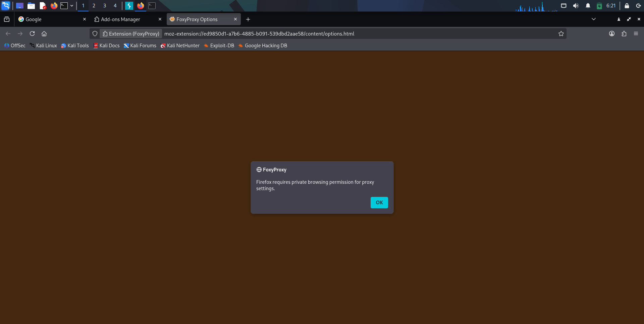This screenshot has height=324, width=644.
Task: Expand the terminal launcher dropdown arrow
Action: click(72, 6)
